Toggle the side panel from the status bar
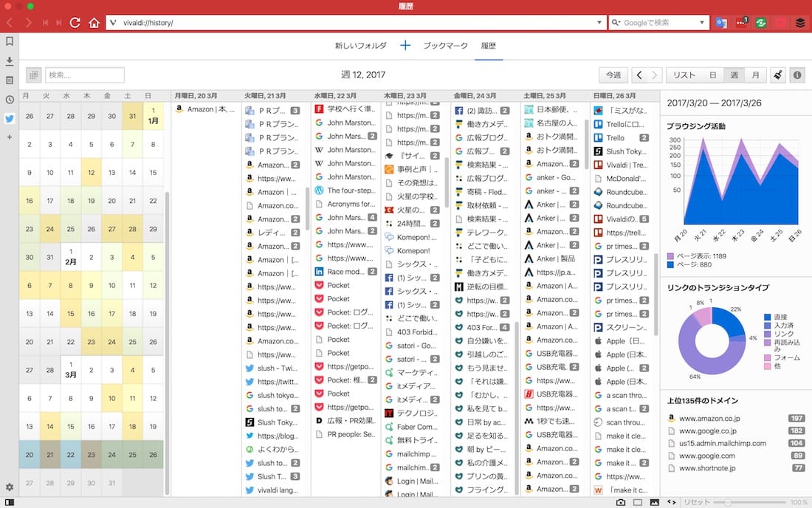 pyautogui.click(x=10, y=502)
